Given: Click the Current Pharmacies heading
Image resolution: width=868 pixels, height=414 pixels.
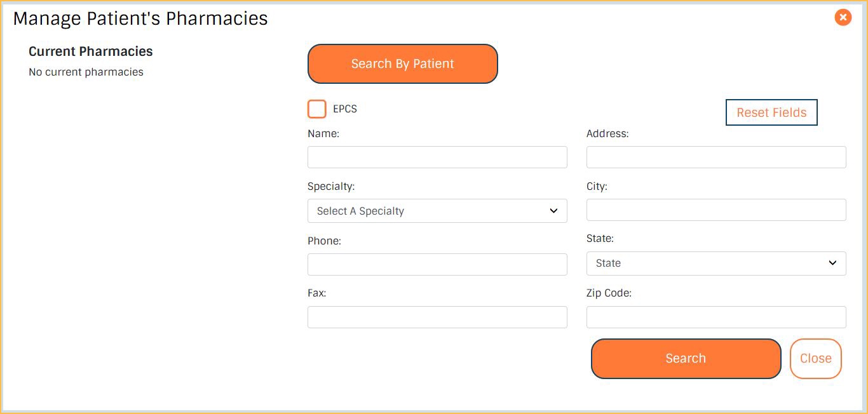Looking at the screenshot, I should (x=90, y=51).
